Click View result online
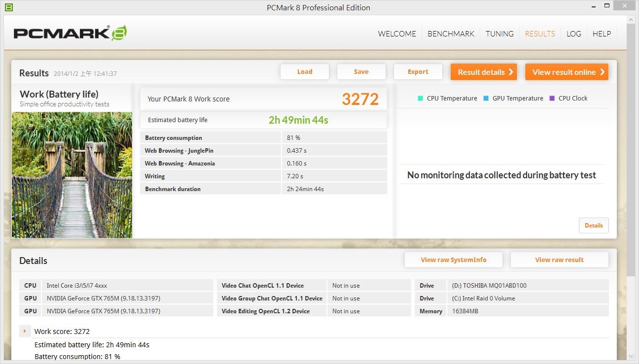The height and width of the screenshot is (364, 639). pyautogui.click(x=567, y=72)
